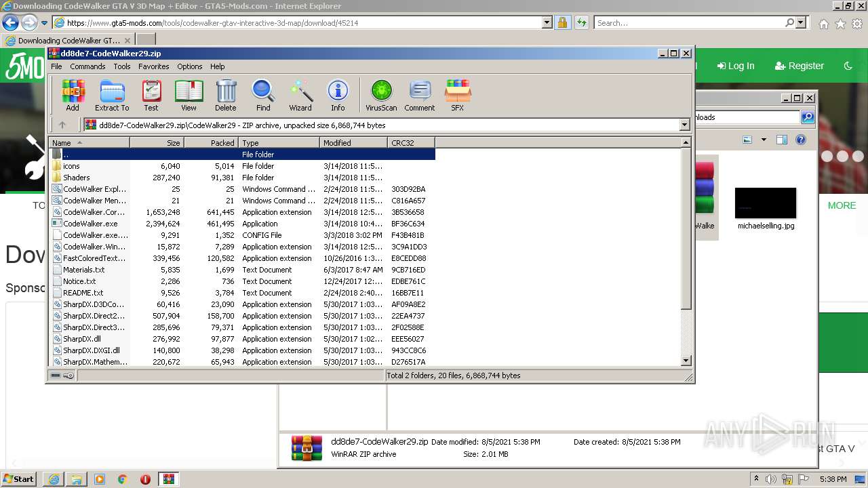Open the Tools menu
This screenshot has width=868, height=488.
(122, 66)
